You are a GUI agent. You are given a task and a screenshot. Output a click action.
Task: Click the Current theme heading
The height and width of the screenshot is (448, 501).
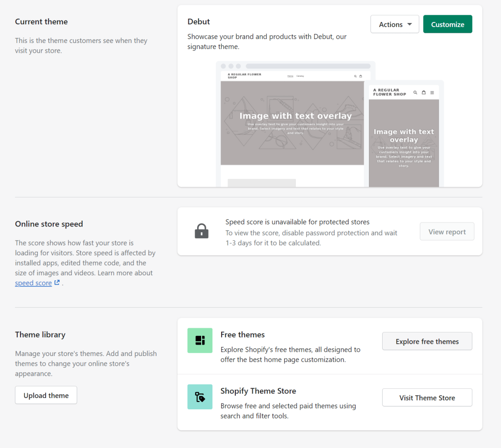[41, 22]
